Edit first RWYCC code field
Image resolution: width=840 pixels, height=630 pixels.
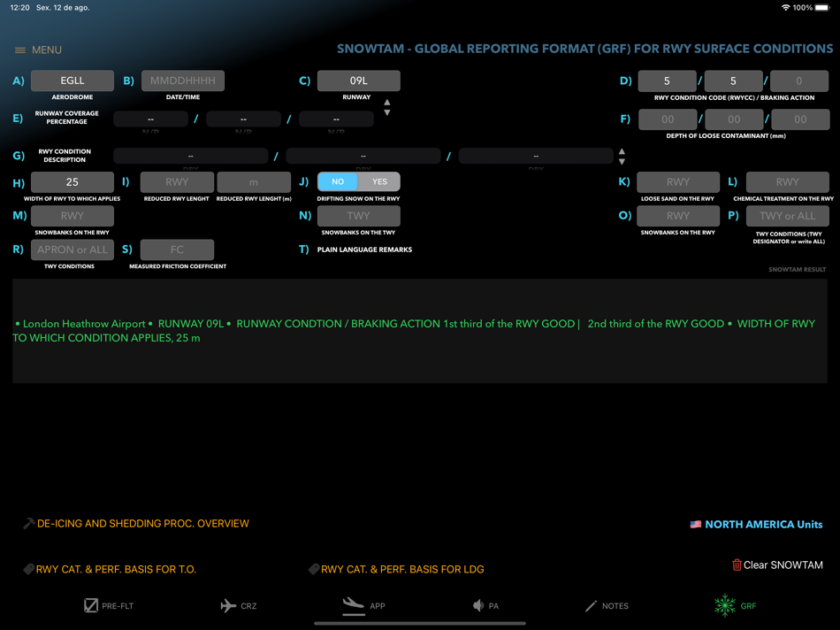tap(667, 81)
